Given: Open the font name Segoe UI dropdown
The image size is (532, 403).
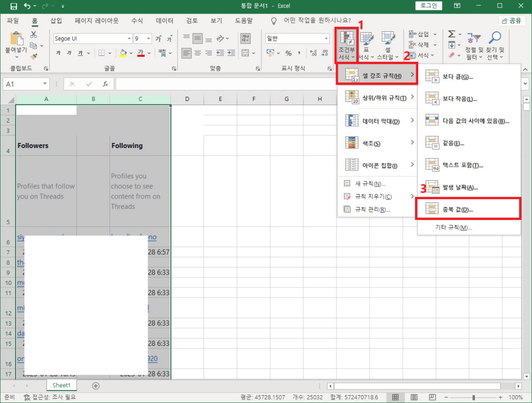Looking at the screenshot, I should pos(129,38).
